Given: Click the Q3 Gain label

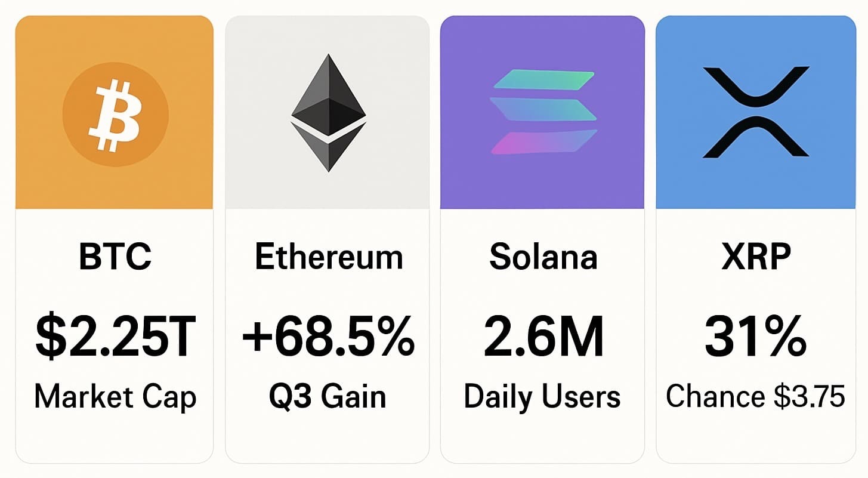Looking at the screenshot, I should 328,397.
